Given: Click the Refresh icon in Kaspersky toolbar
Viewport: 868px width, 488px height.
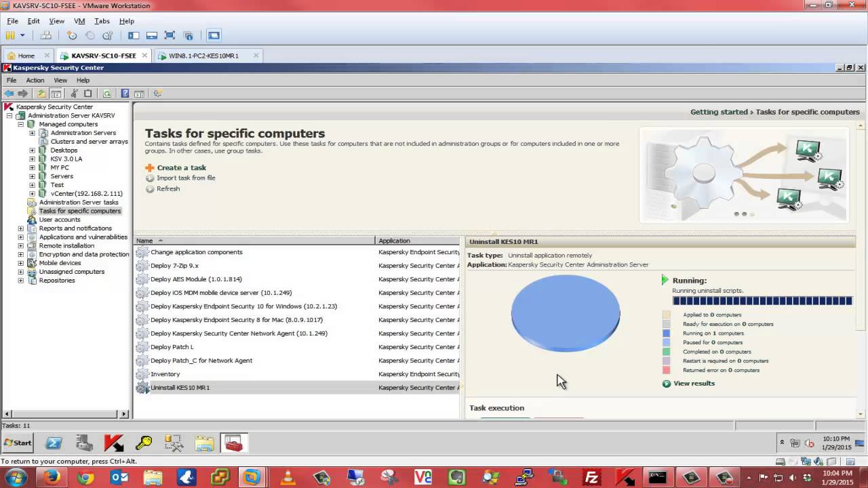Looking at the screenshot, I should [x=106, y=94].
